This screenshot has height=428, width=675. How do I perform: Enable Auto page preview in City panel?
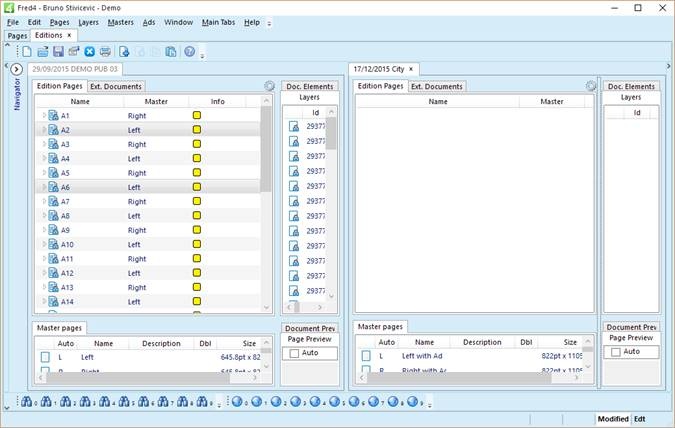click(x=616, y=352)
